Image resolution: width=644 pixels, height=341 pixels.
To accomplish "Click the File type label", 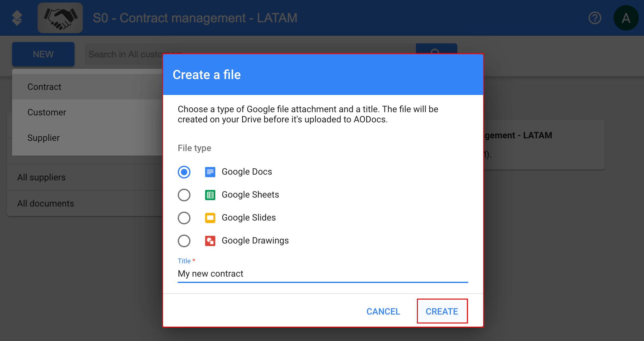I will (x=194, y=148).
